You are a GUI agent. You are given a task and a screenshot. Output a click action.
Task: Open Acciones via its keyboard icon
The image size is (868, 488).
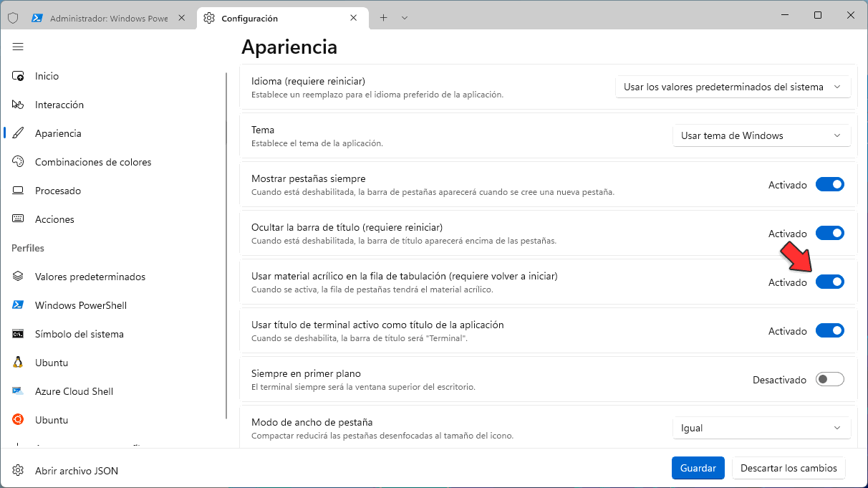[19, 219]
